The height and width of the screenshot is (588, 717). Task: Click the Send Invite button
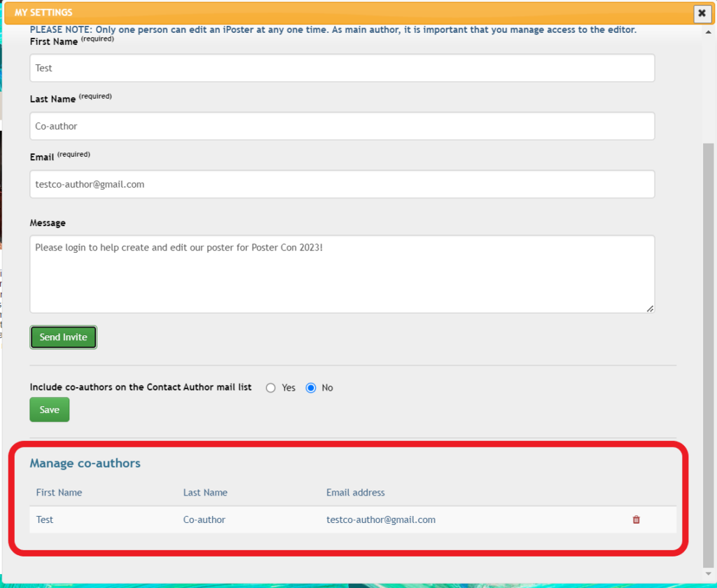pos(63,337)
